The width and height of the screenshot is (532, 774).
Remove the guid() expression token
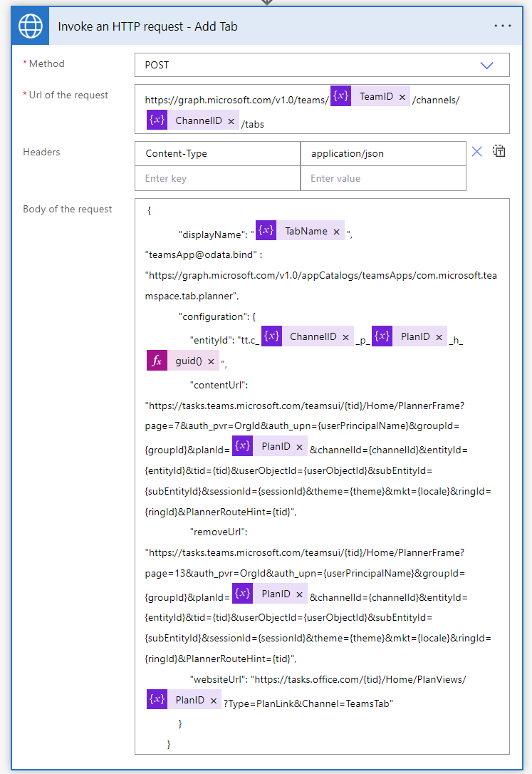click(x=211, y=361)
